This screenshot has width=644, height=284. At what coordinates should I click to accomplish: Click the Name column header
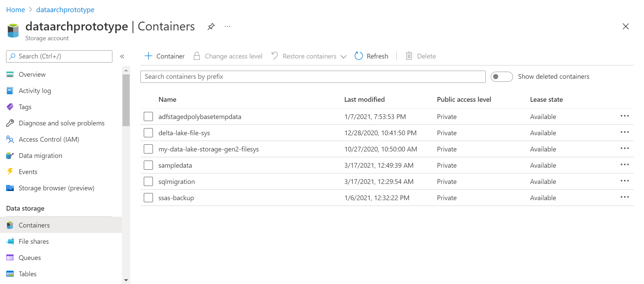[167, 99]
